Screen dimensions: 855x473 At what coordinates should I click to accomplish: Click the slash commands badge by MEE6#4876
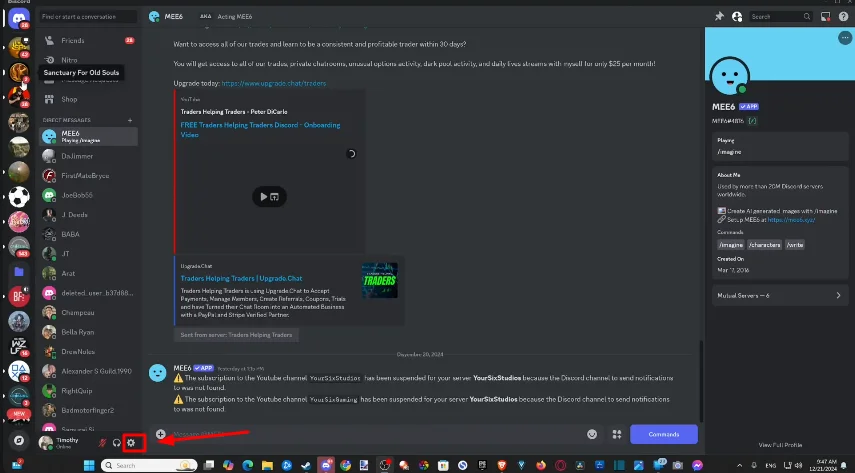(x=752, y=121)
